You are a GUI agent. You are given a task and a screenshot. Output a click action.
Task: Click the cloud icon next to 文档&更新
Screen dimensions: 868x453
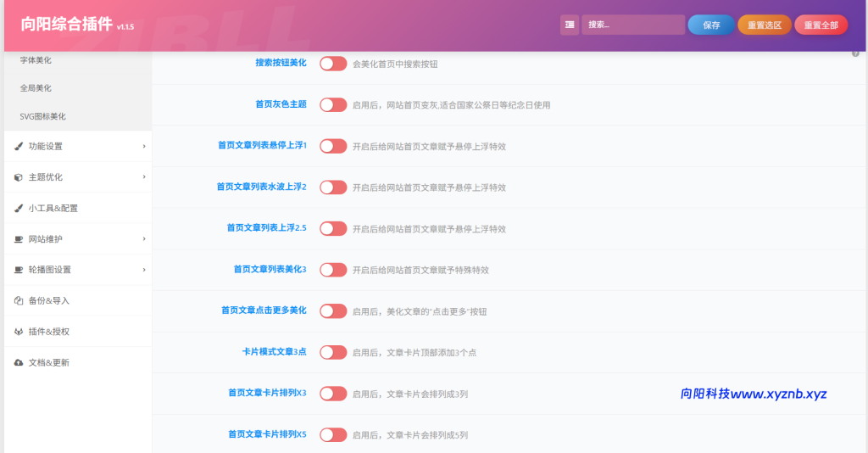pyautogui.click(x=19, y=363)
